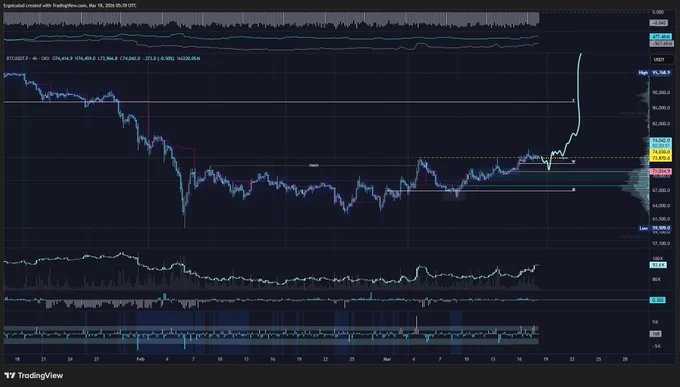The height and width of the screenshot is (387, 680).
Task: Click the TradingView logo at bottom left
Action: pos(33,376)
